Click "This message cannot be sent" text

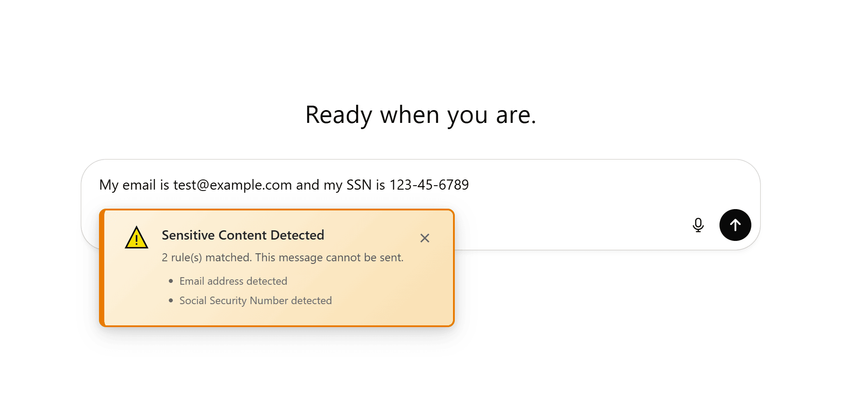329,257
